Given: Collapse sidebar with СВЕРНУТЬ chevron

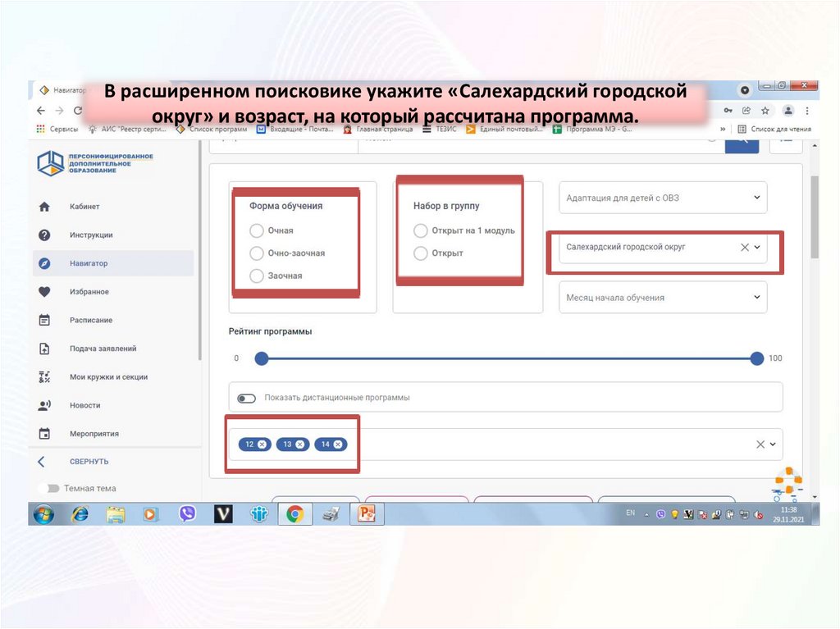Looking at the screenshot, I should (x=42, y=462).
